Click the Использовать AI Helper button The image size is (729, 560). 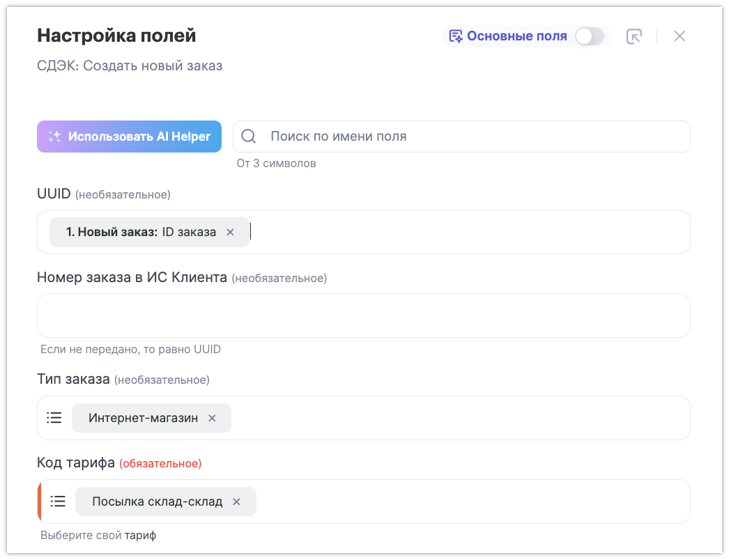pyautogui.click(x=129, y=137)
